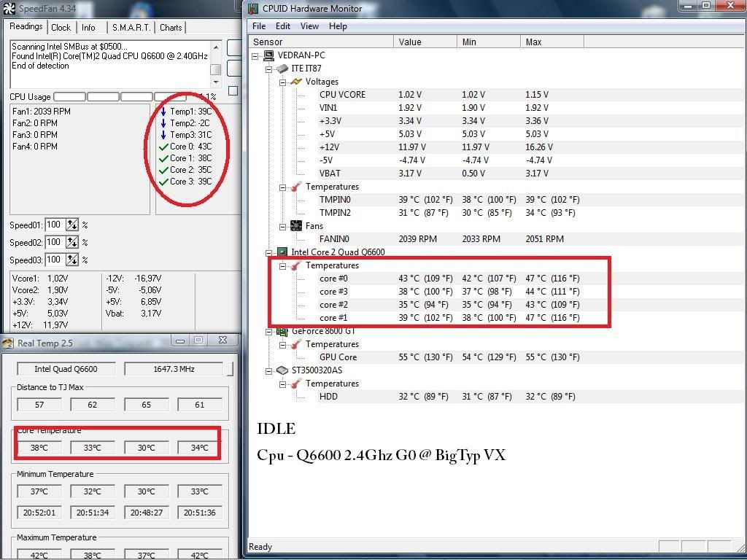Click the Core 2 green checkmark in SpeedFan
Screen dimensions: 747x560
163,170
